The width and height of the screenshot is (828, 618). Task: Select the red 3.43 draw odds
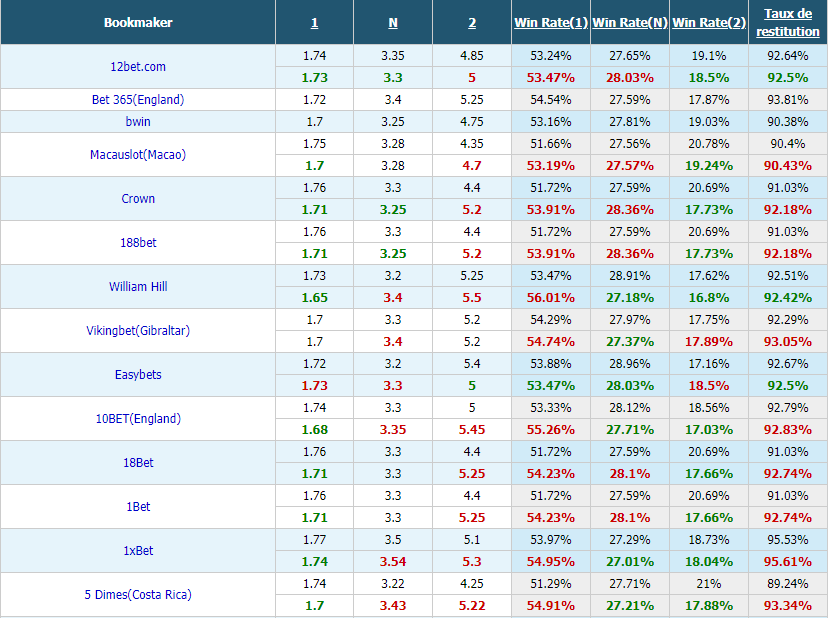(393, 605)
